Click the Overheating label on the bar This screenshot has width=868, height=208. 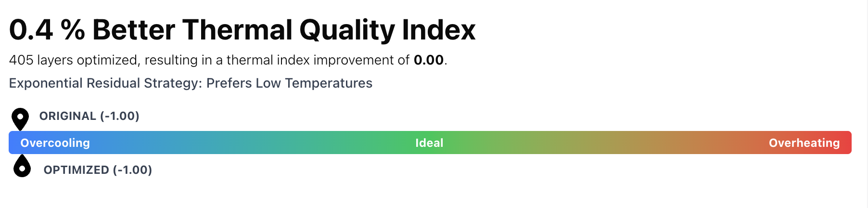(x=804, y=143)
